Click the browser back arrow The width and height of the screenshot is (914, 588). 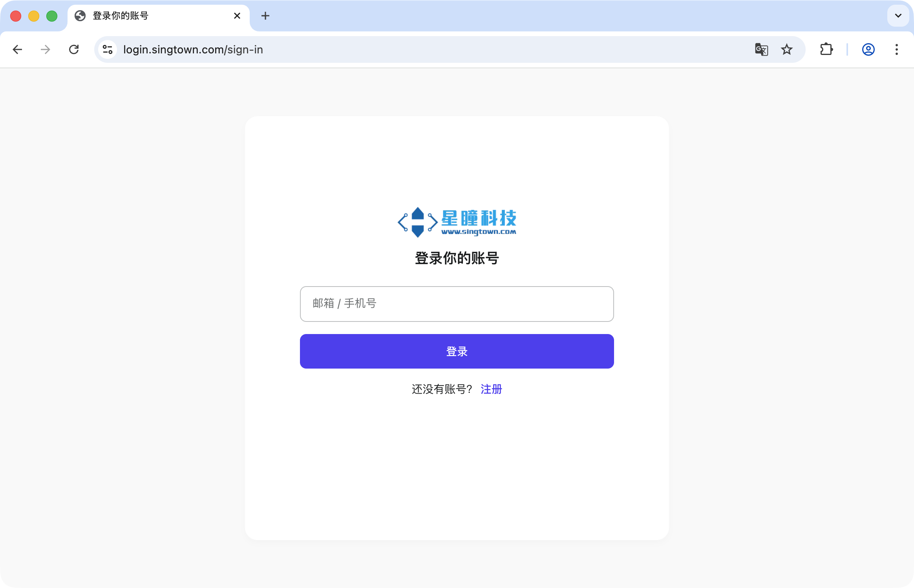coord(17,49)
